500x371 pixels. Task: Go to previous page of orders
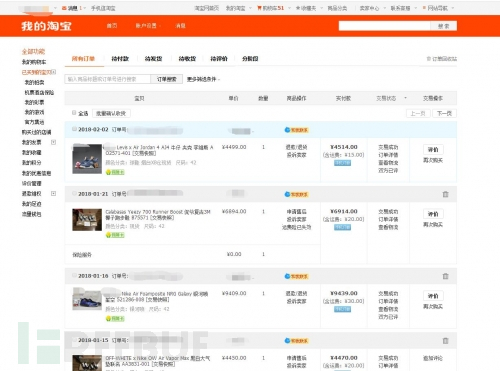pos(418,113)
